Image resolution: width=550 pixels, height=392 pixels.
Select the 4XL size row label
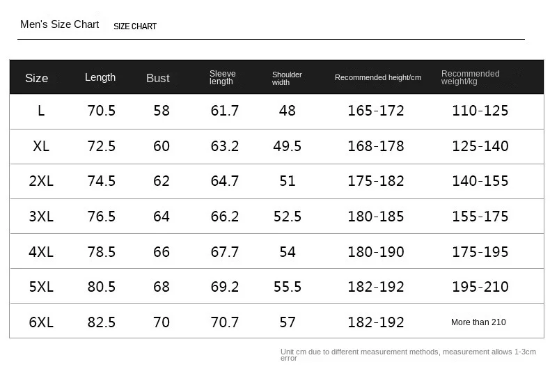click(x=41, y=252)
